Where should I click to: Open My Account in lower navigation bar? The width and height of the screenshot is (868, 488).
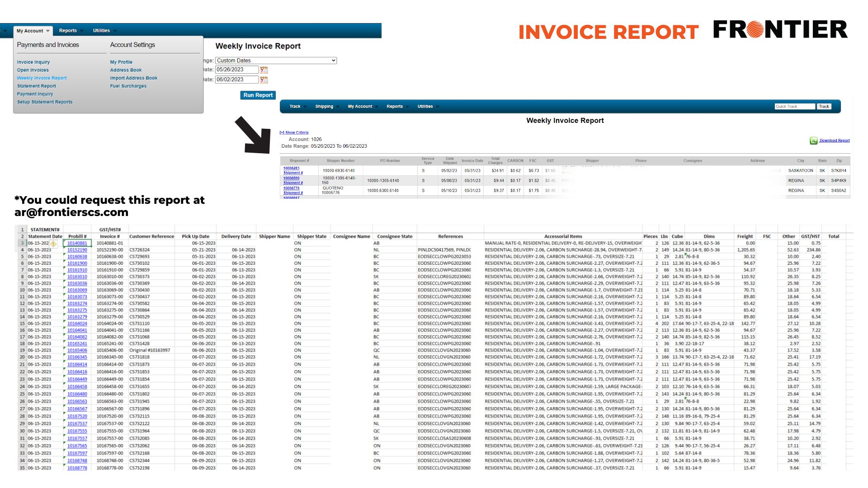[360, 107]
